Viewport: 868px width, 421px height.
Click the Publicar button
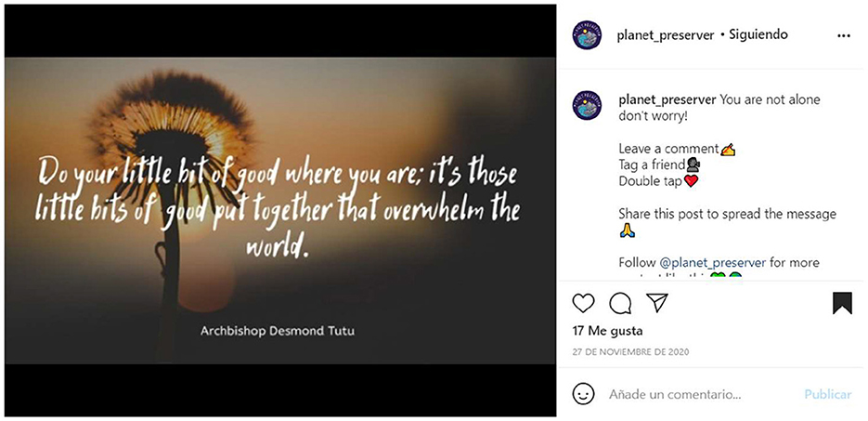point(827,394)
